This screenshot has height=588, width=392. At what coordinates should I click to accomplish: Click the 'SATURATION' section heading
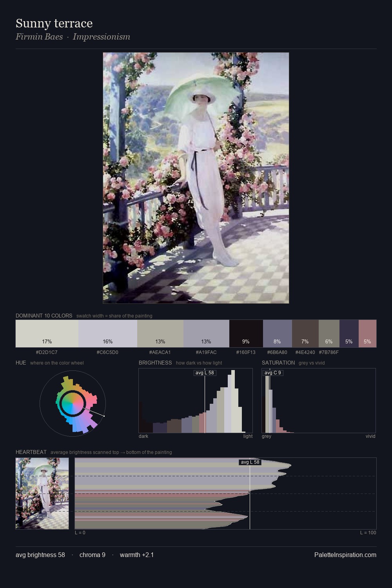coord(278,363)
